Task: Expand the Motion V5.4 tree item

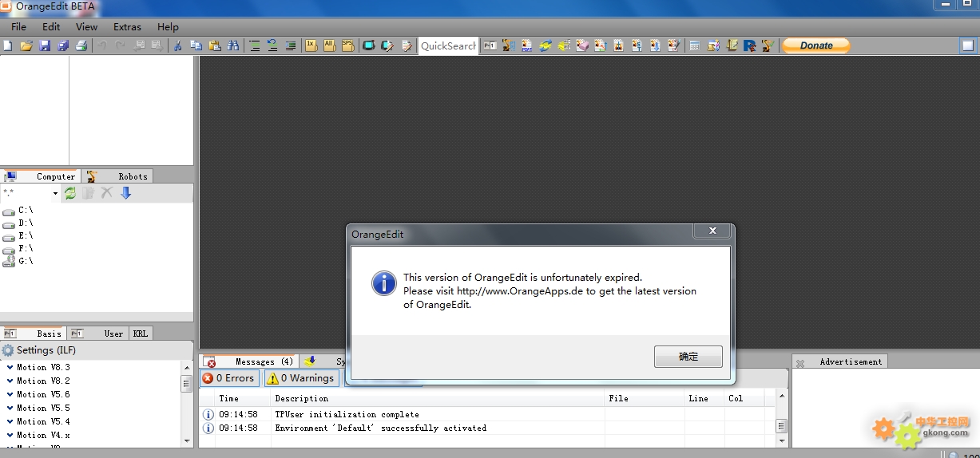Action: click(10, 421)
